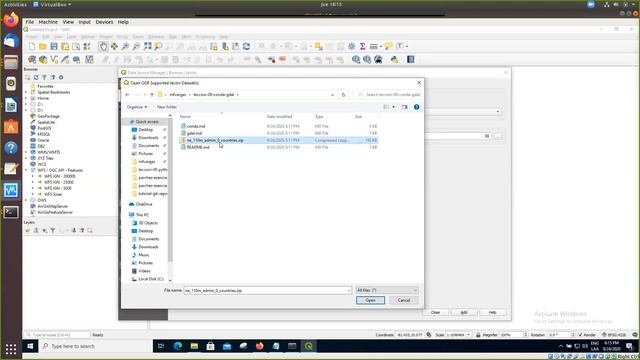
Task: Open the Machine menu of VirtualBox
Action: tap(48, 22)
